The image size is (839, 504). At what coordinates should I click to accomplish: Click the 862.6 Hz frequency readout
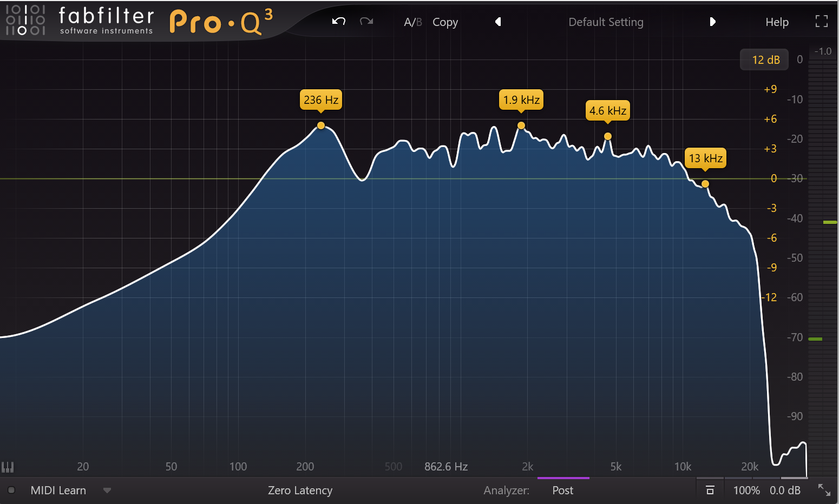click(446, 466)
